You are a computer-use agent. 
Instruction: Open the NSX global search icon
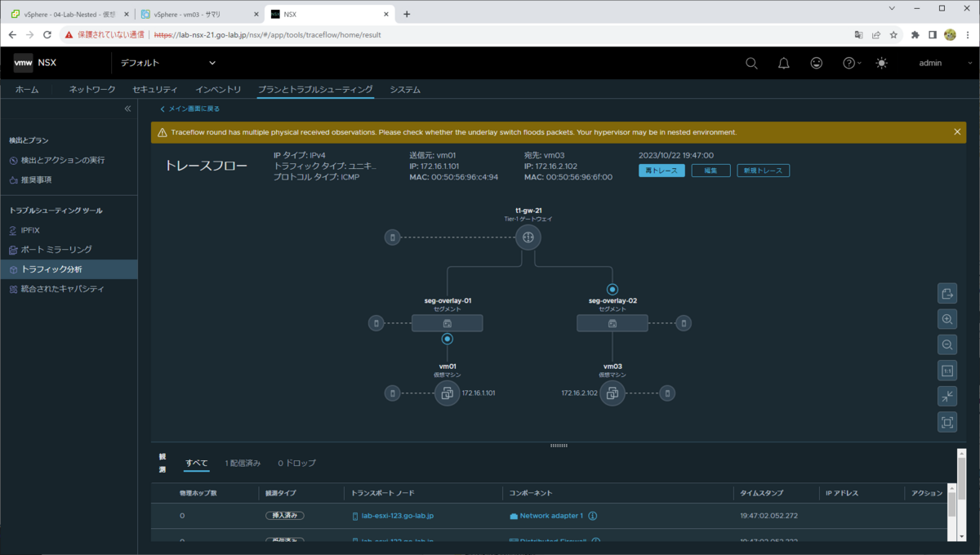point(751,63)
